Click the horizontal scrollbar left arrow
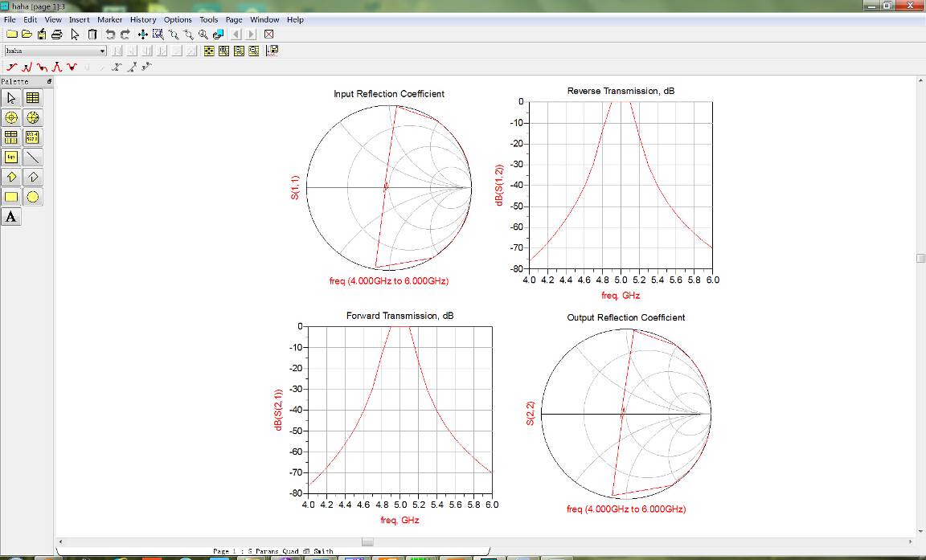 [60, 542]
